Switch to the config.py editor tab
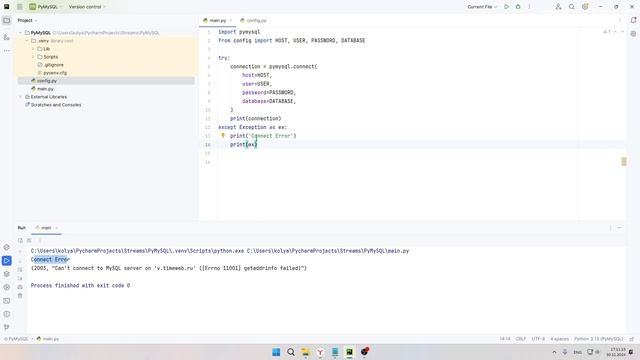Screen dimensions: 640x360 click(x=253, y=20)
